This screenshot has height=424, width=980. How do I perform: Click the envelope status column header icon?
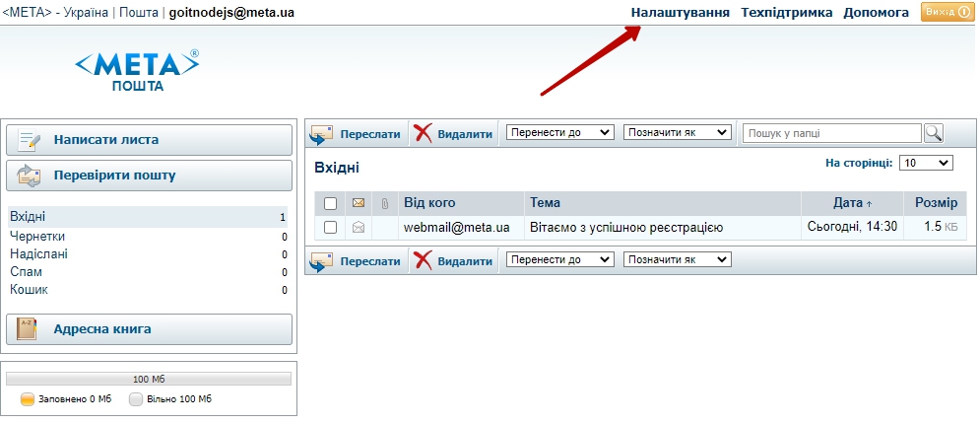point(359,203)
